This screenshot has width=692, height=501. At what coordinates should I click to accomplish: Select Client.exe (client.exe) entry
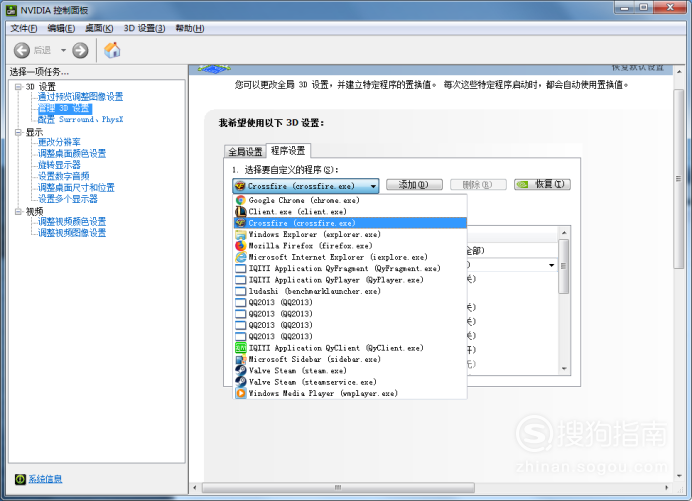[350, 212]
